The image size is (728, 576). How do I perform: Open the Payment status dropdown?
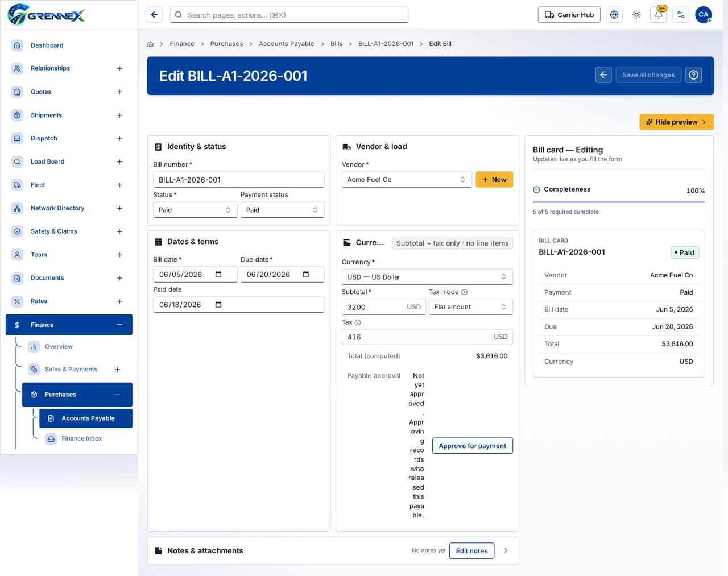282,210
